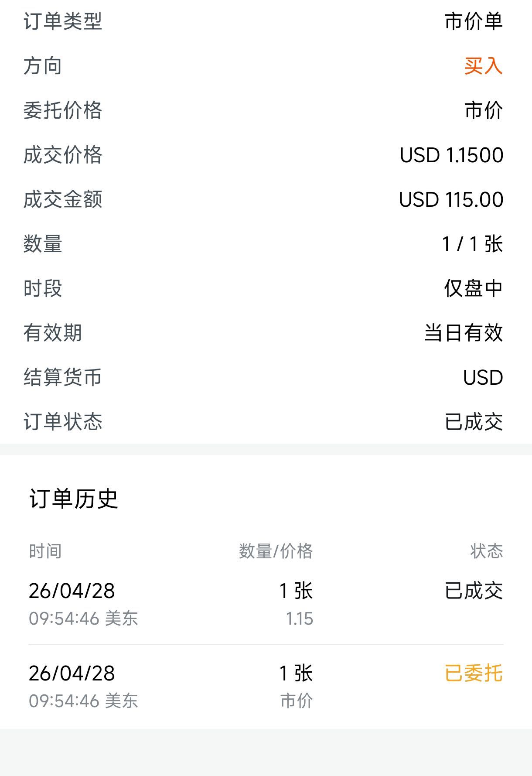
Task: Click the orange 买入 direction value
Action: pos(483,66)
